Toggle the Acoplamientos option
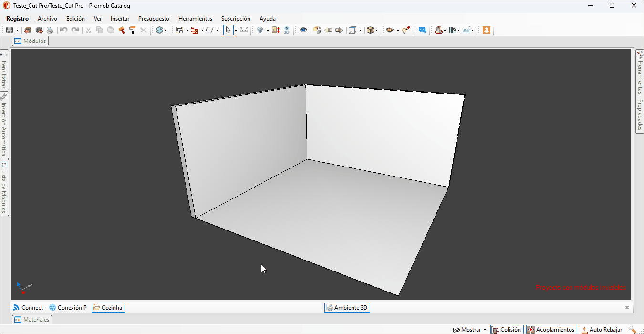This screenshot has height=334, width=644. (x=551, y=330)
